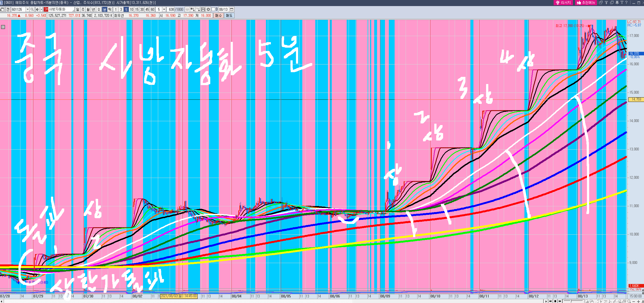Open the question mark help icon
Viewport: 644px width, 303px height.
626,2
